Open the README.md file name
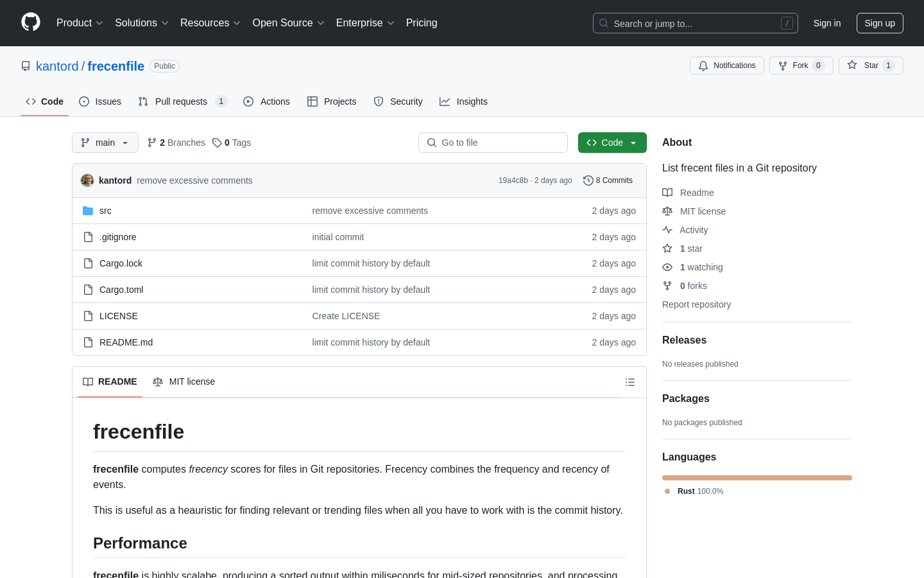This screenshot has height=578, width=924. click(x=126, y=342)
